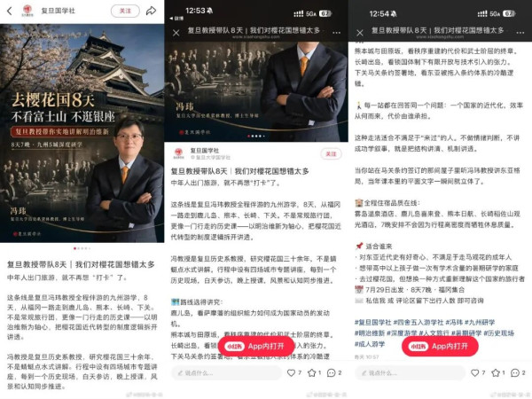Viewport: 532px width, 399px height.
Task: Tap the 冯玮 banner image in the middle panel
Action: coord(256,91)
